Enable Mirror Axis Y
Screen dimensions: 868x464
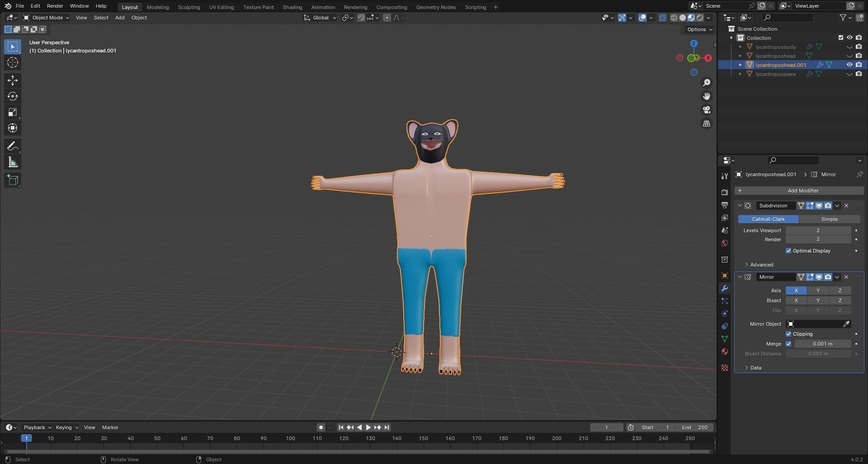[x=818, y=291]
